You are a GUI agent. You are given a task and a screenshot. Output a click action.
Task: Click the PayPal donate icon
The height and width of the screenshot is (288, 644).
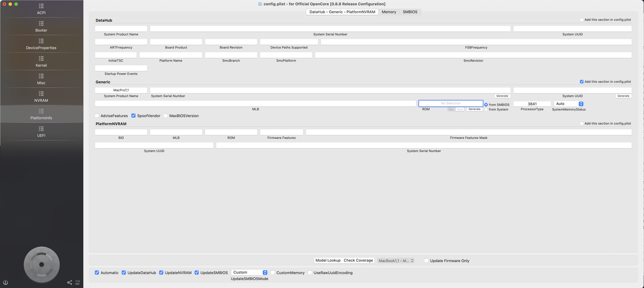[x=77, y=282]
